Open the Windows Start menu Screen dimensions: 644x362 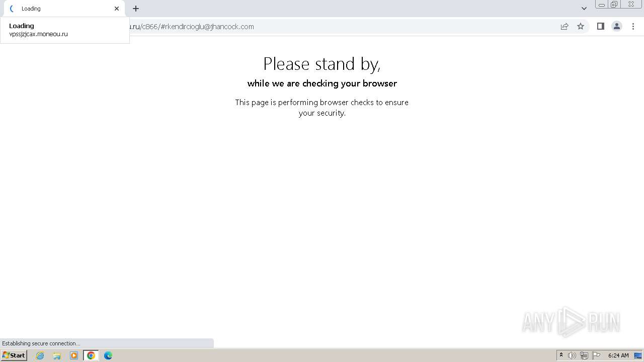point(14,355)
